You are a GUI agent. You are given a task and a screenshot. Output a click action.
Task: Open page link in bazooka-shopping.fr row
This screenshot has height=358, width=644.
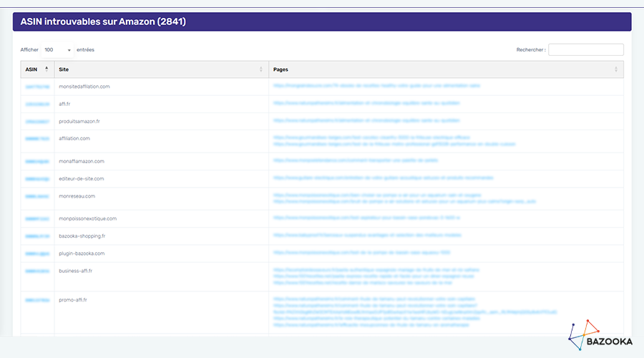point(367,235)
